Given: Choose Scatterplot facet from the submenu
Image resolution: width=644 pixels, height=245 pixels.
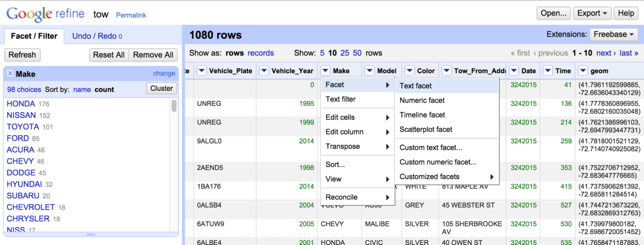Looking at the screenshot, I should (447, 130).
